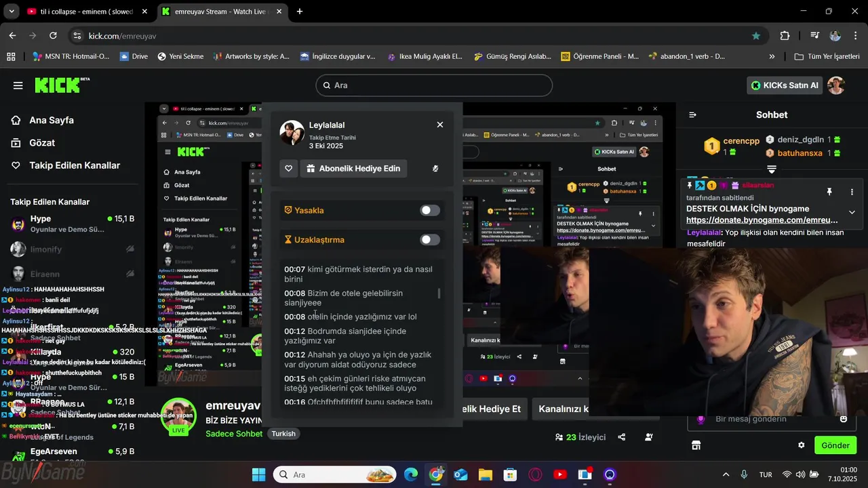The width and height of the screenshot is (868, 488).
Task: Open the limonify channel in the sidebar
Action: tap(71, 249)
